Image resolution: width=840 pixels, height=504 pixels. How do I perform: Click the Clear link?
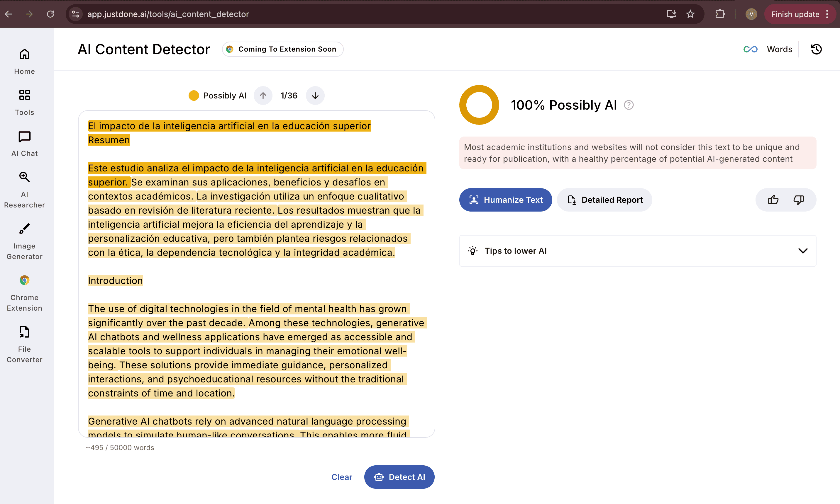point(342,477)
